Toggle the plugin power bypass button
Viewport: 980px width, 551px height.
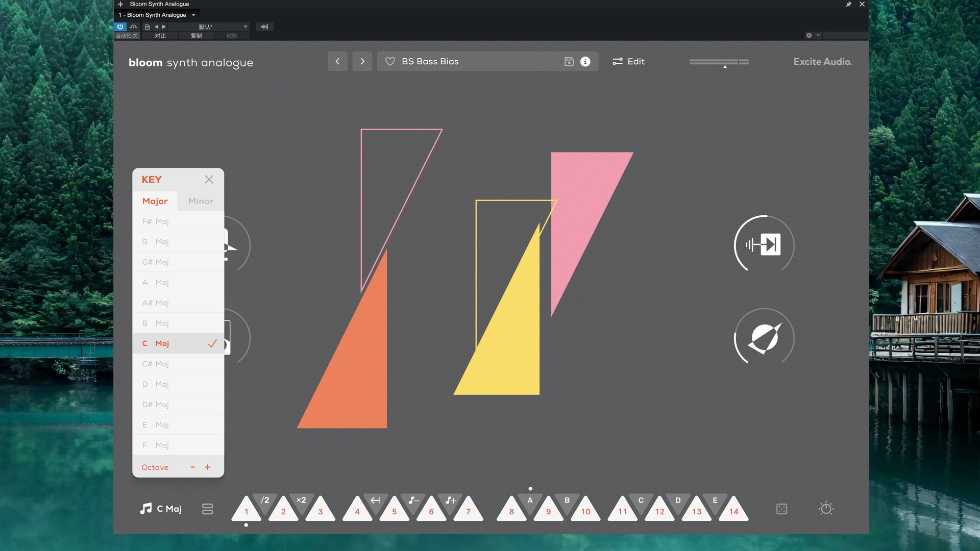[120, 27]
